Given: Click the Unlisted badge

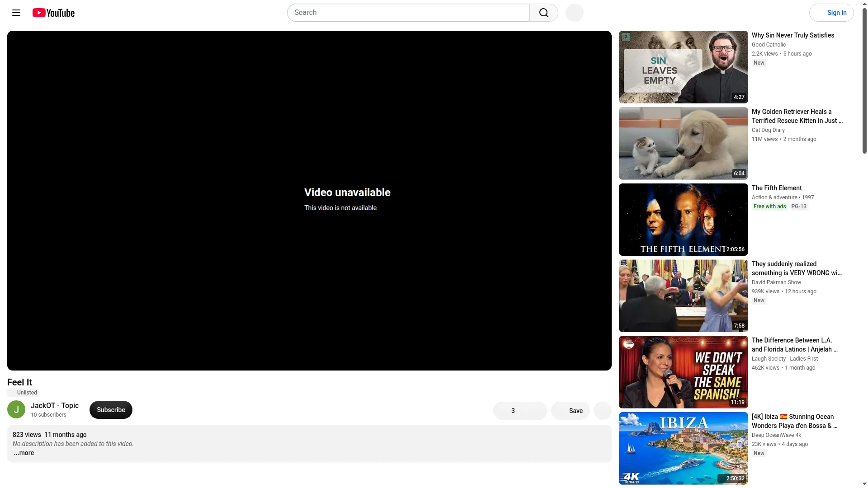Looking at the screenshot, I should 23,392.
